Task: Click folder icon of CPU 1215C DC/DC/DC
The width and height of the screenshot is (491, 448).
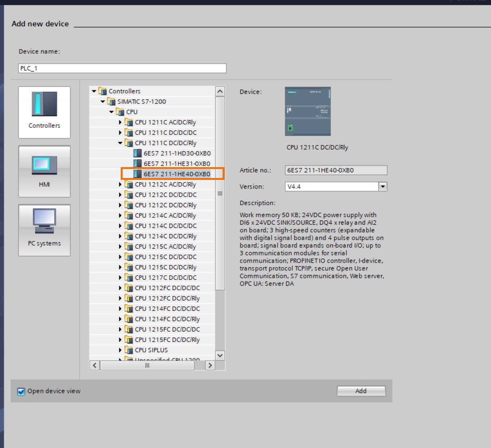Action: click(x=129, y=257)
